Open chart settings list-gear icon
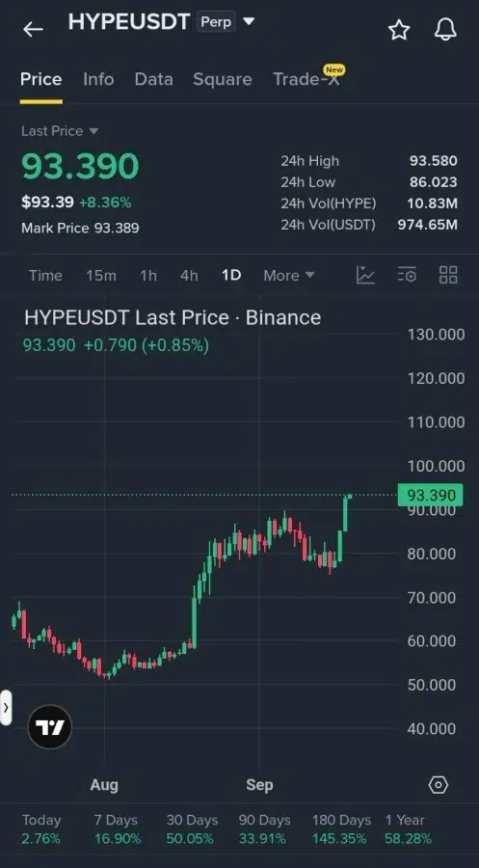Viewport: 479px width, 868px height. point(407,275)
